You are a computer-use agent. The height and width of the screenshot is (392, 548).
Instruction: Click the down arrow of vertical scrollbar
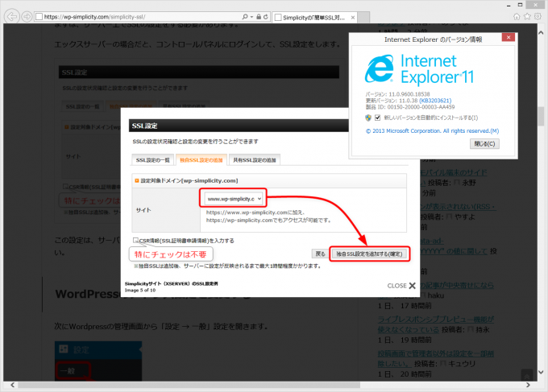[x=541, y=372]
